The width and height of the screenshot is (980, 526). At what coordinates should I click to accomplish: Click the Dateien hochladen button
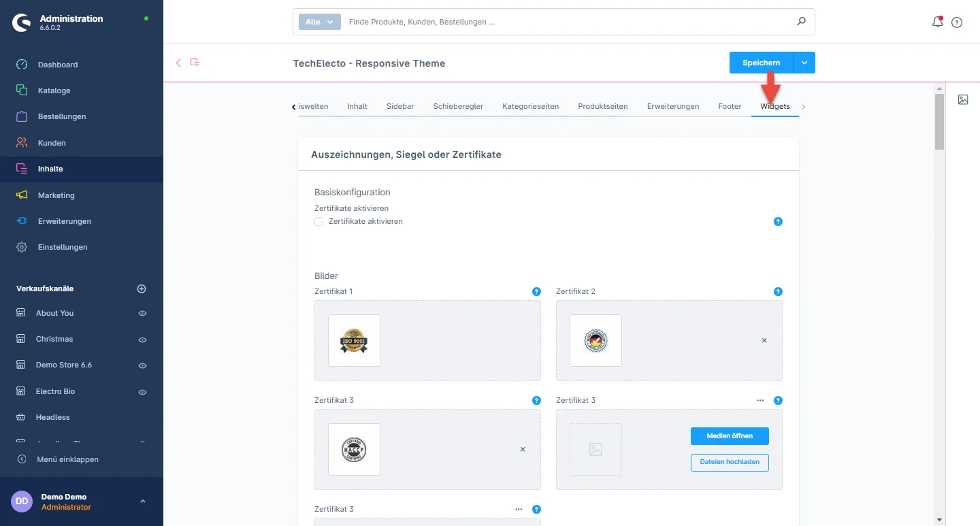coord(729,462)
